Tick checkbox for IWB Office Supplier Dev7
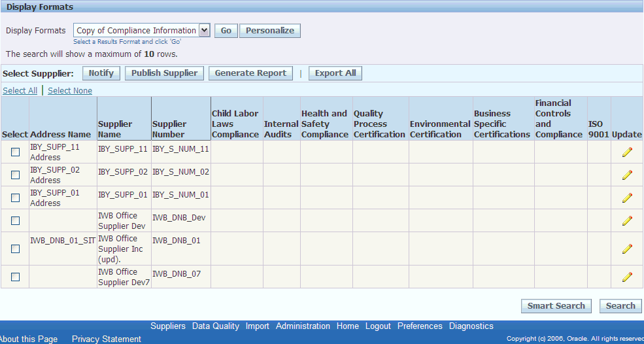 click(x=15, y=277)
